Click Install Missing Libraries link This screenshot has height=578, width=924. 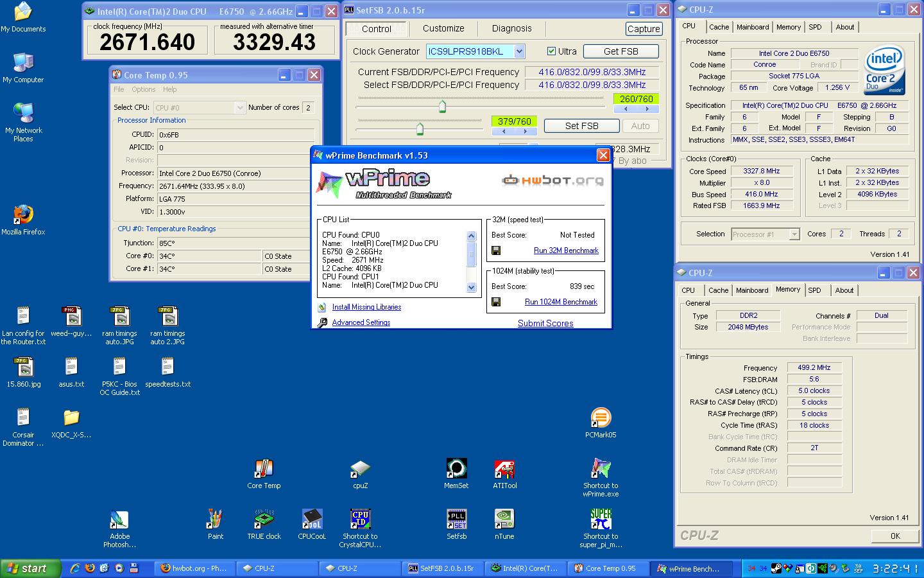pos(366,307)
